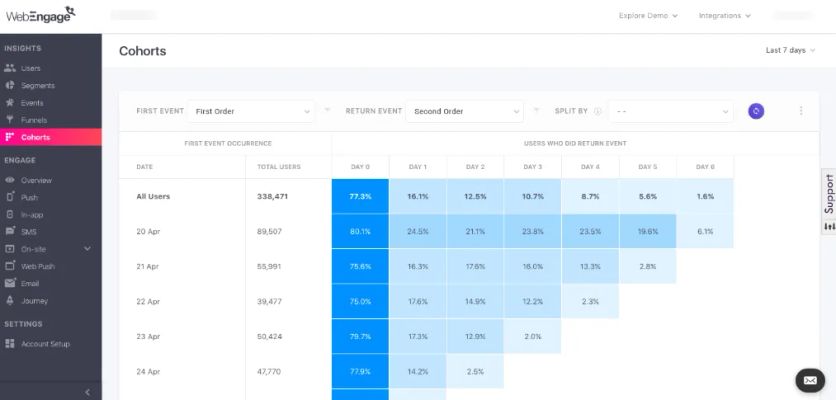Open the Web Push icon
Screen dimensions: 836x400
tap(10, 266)
